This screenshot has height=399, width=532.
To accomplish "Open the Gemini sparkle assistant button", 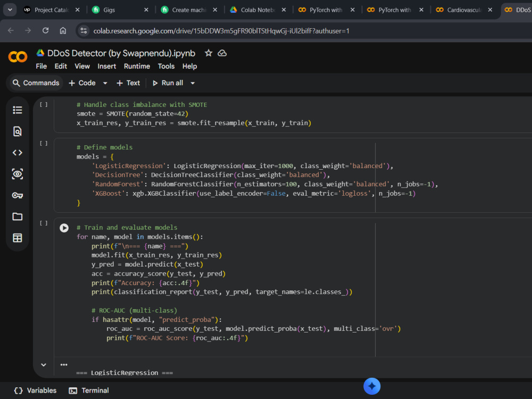I will click(372, 386).
